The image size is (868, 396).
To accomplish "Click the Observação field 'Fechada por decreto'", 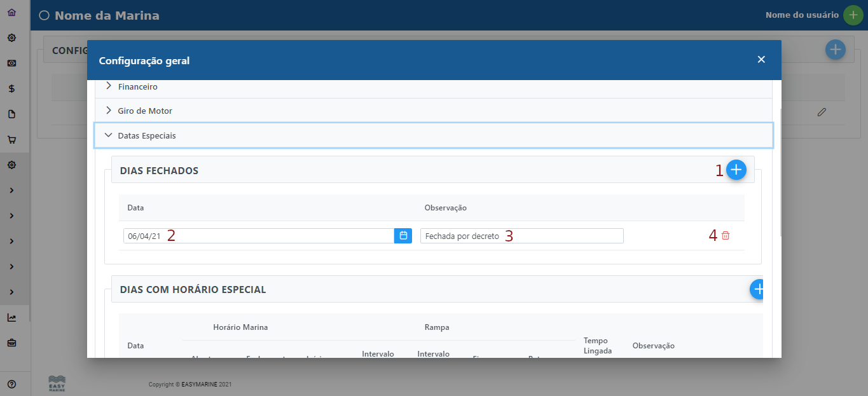I will (x=521, y=236).
